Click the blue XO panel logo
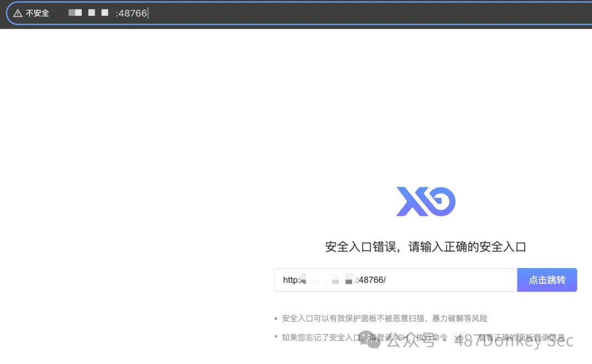592x364 pixels. pos(426,202)
